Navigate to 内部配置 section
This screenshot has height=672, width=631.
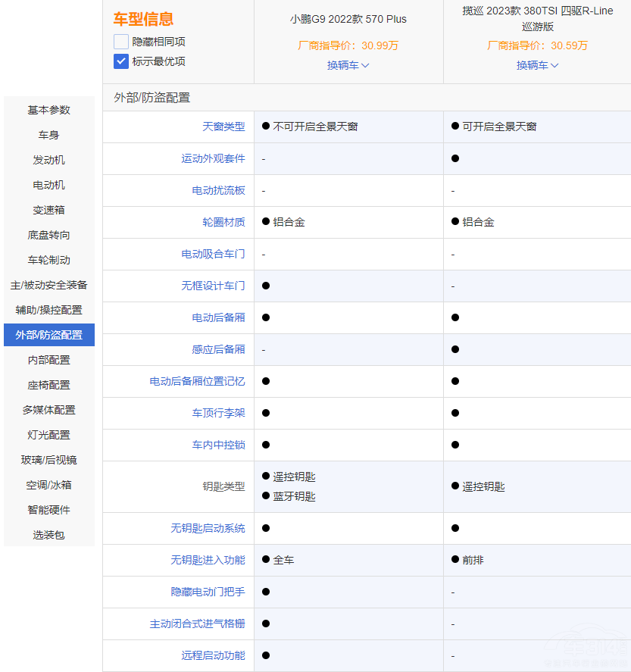pyautogui.click(x=49, y=360)
